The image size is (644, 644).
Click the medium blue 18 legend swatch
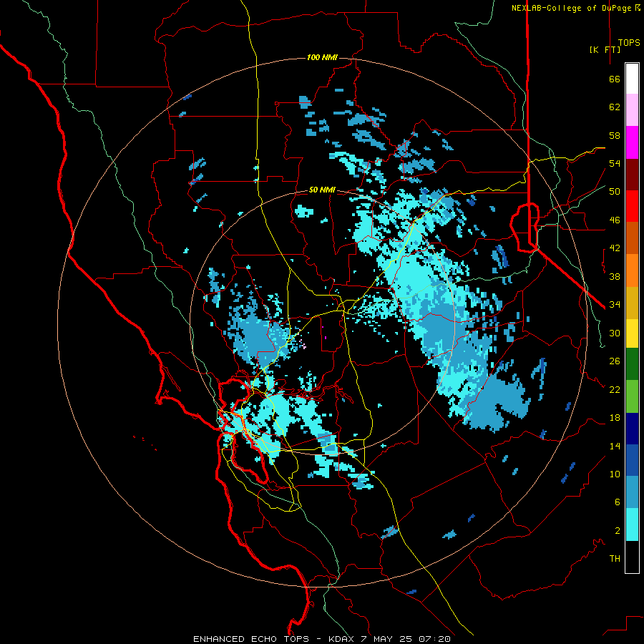point(632,460)
